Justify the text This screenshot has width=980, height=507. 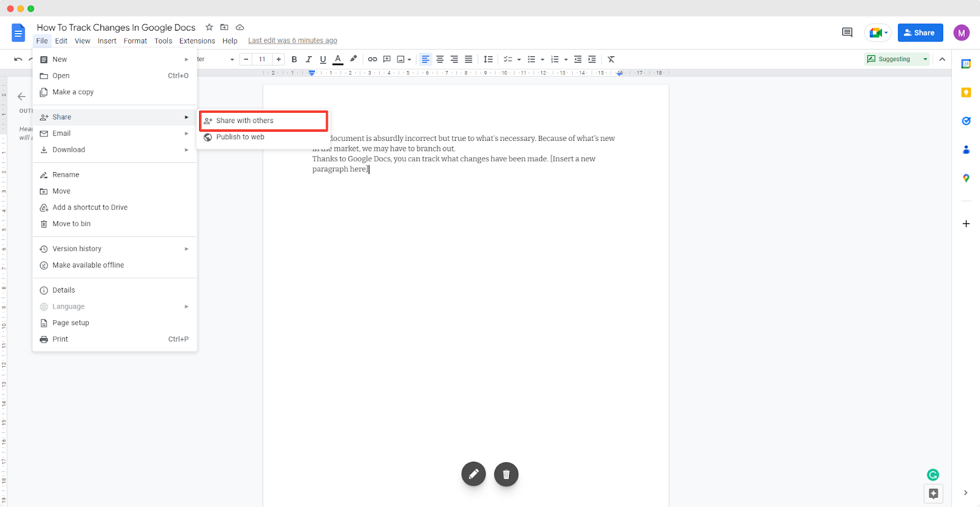469,59
